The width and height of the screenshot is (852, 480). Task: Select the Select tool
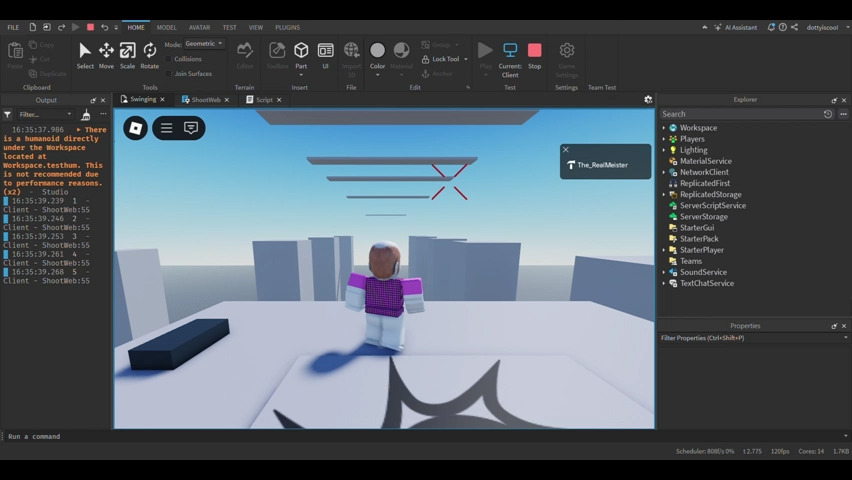coord(85,55)
